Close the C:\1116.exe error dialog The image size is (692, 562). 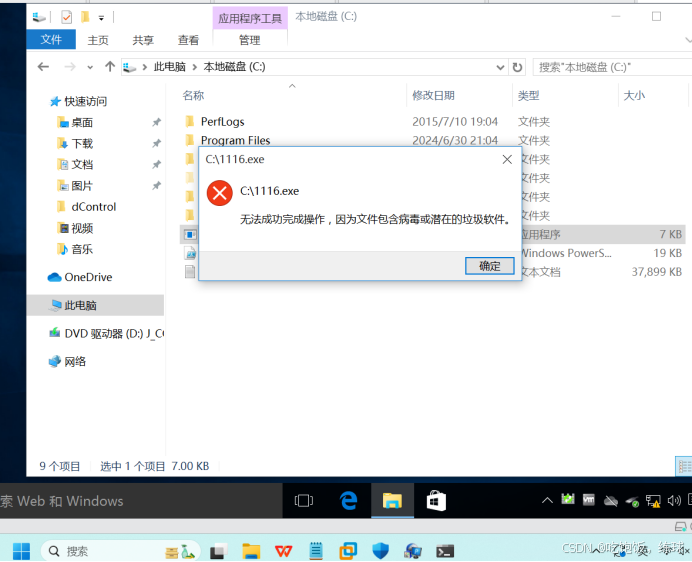click(507, 159)
